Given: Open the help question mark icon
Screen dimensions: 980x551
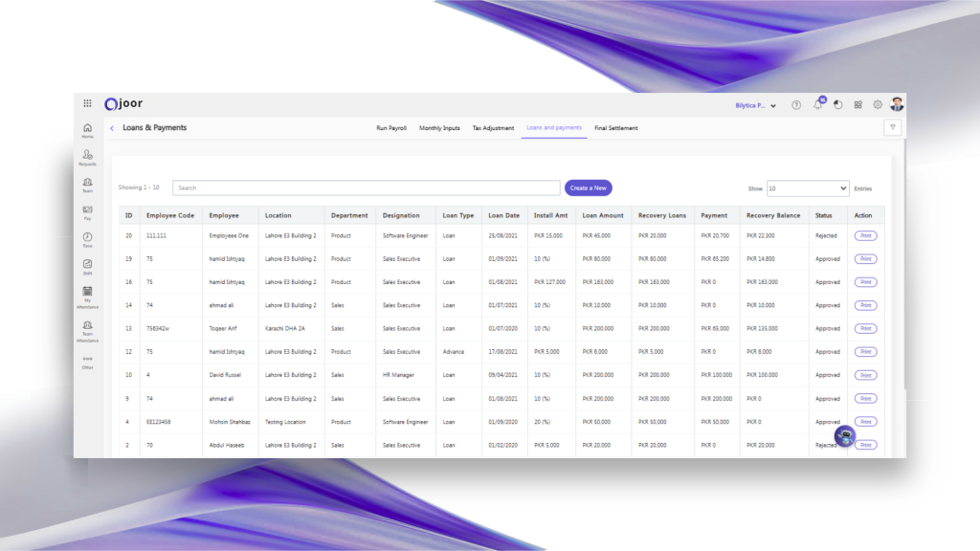Looking at the screenshot, I should 796,105.
